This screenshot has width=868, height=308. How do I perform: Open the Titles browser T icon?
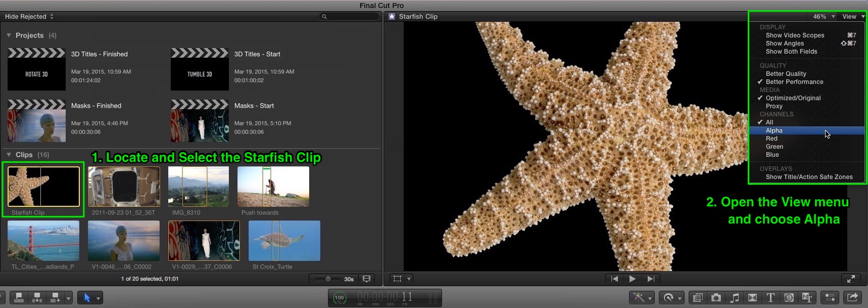770,297
